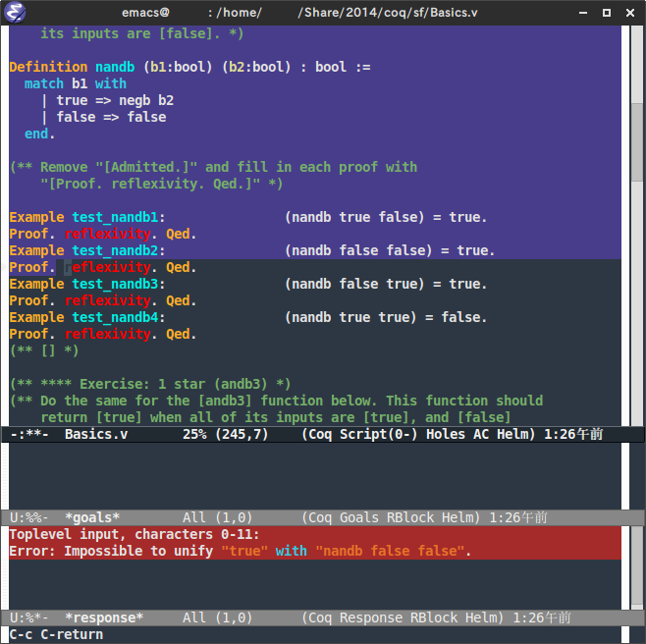This screenshot has width=646, height=644.
Task: Click 'reflexivity' under test_nandb3
Action: [x=108, y=300]
